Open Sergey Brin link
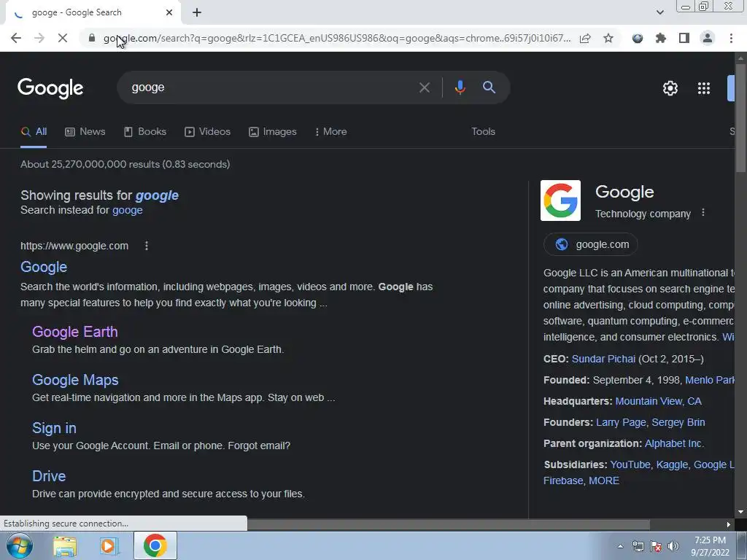The image size is (747, 560). [x=678, y=422]
